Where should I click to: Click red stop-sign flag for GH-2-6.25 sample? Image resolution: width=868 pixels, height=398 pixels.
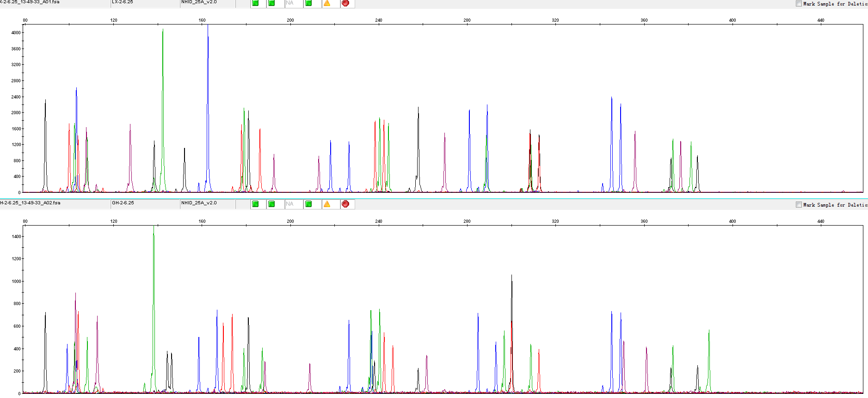click(x=345, y=204)
